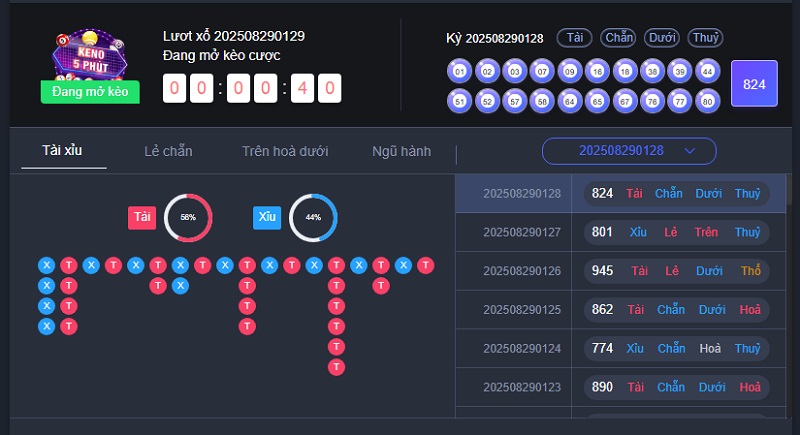Click keno ball number 57

point(515,101)
